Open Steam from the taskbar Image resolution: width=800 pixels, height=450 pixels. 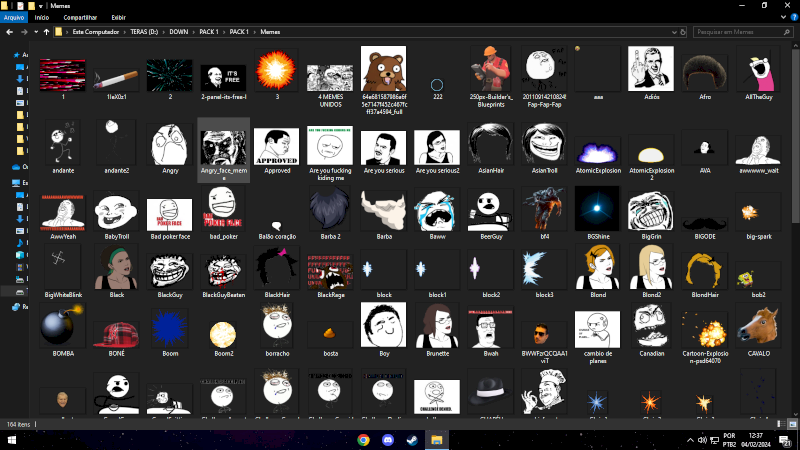[412, 440]
